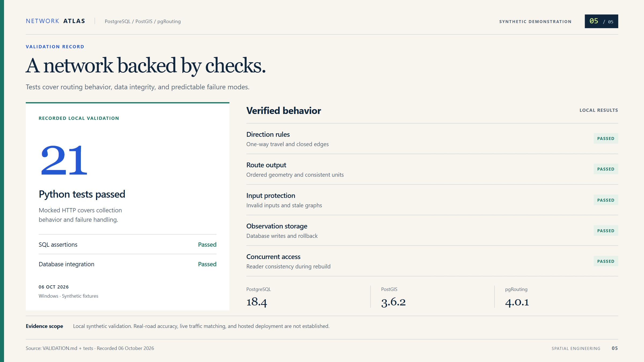Screen dimensions: 644x362
Task: Click the 'Route output' item title
Action: tap(266, 165)
